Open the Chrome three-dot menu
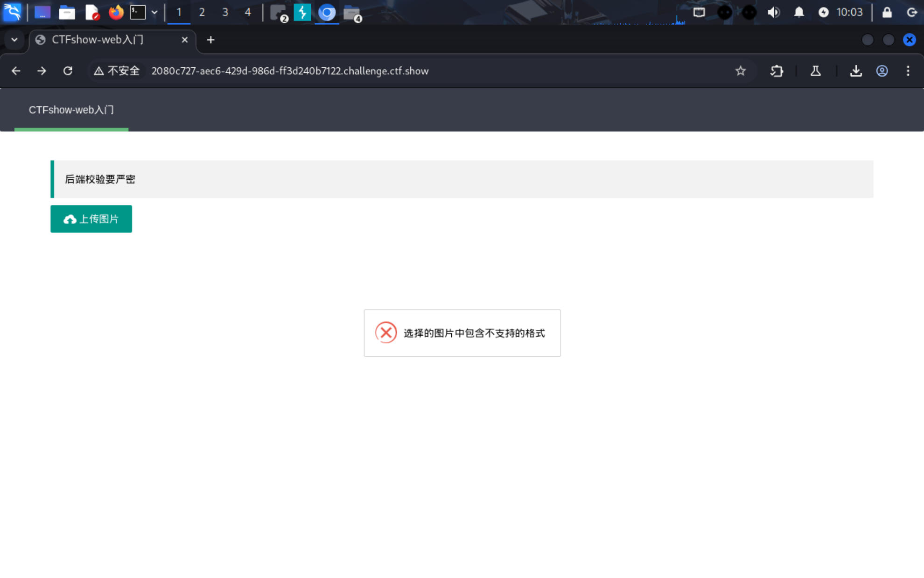Image resolution: width=924 pixels, height=578 pixels. pos(908,71)
